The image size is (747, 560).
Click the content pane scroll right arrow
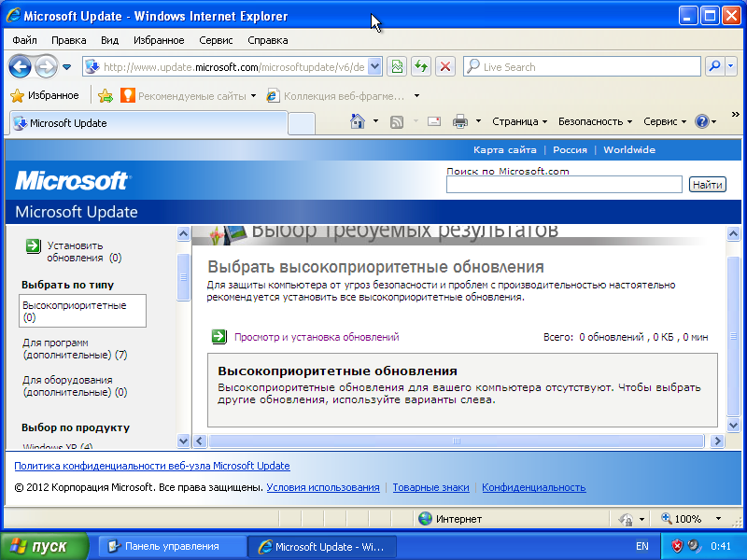click(x=717, y=441)
